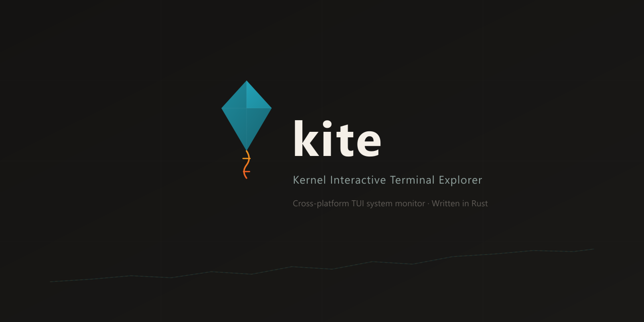Click the letter 'e' ending the wordmark
This screenshot has height=322, width=644.
pos(370,143)
